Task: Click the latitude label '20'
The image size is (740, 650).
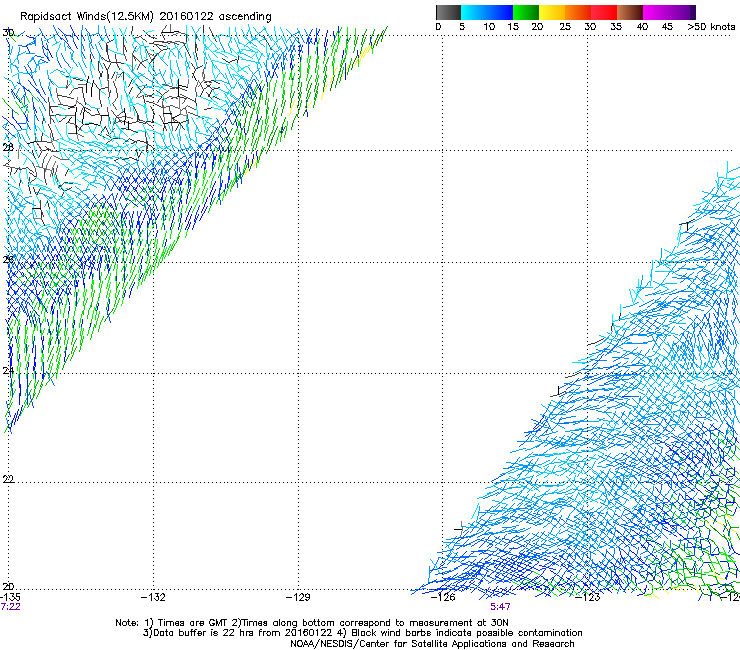Action: pyautogui.click(x=8, y=587)
